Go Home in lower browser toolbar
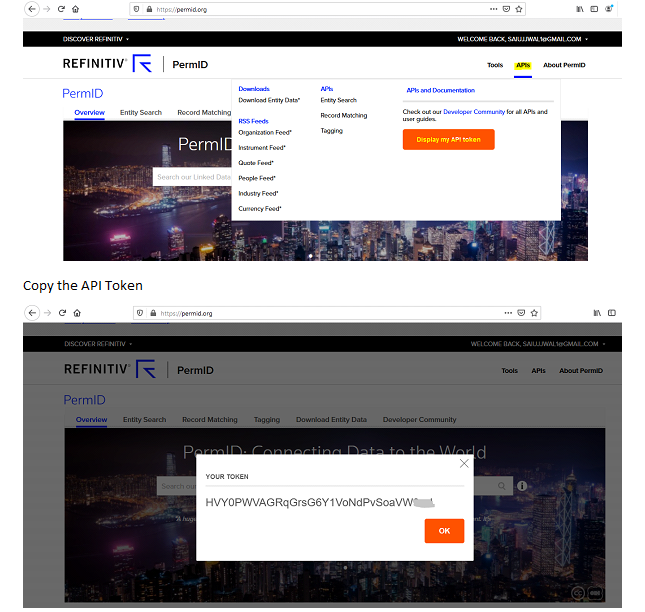 point(77,313)
